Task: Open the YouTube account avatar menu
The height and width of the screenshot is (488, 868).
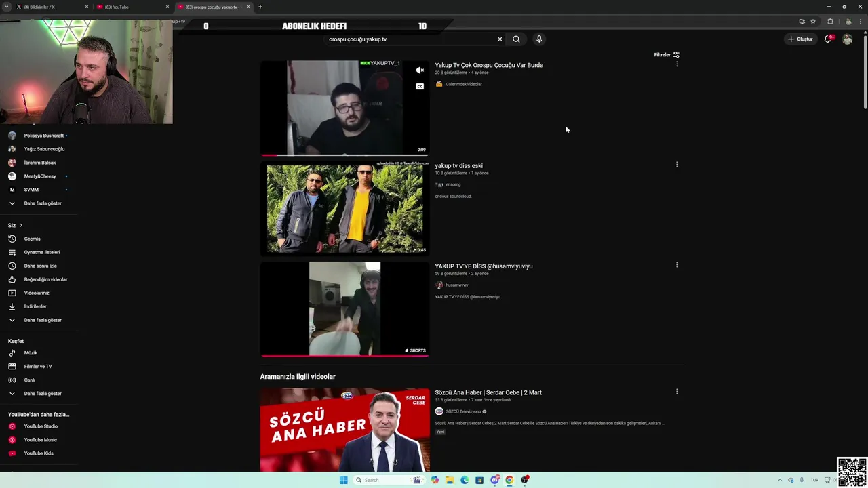Action: (847, 39)
